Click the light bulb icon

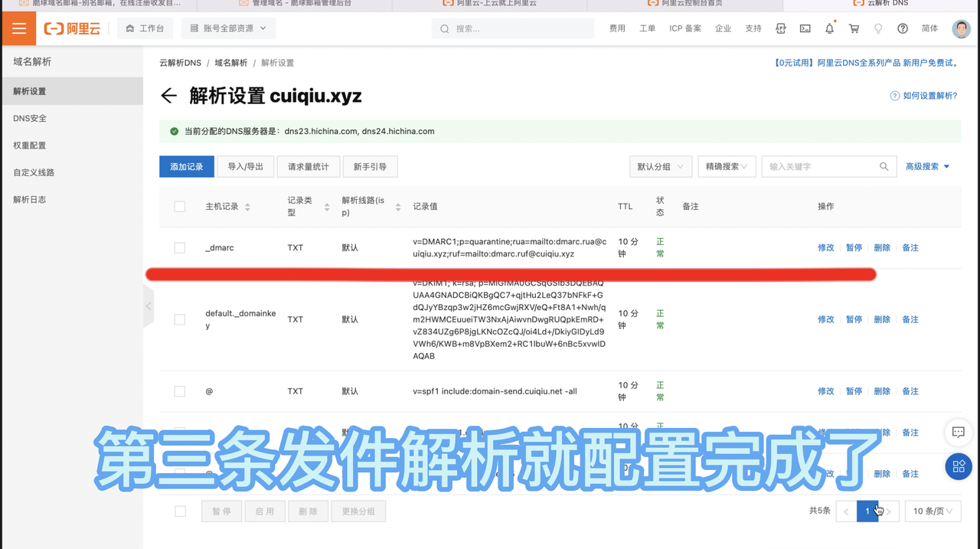tap(878, 28)
